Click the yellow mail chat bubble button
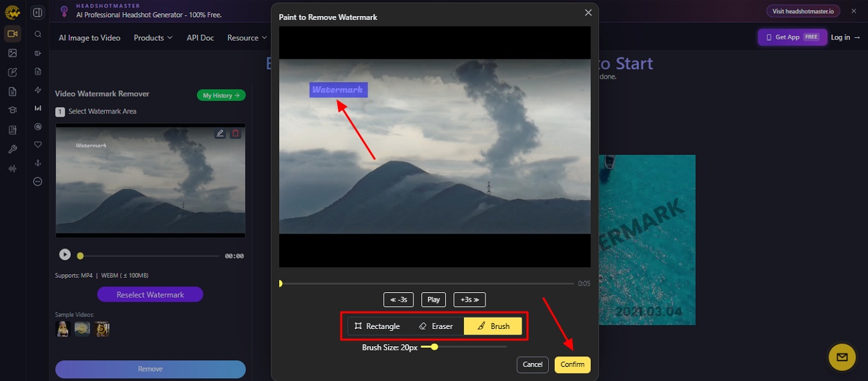Screen dimensions: 868x381 [x=842, y=358]
